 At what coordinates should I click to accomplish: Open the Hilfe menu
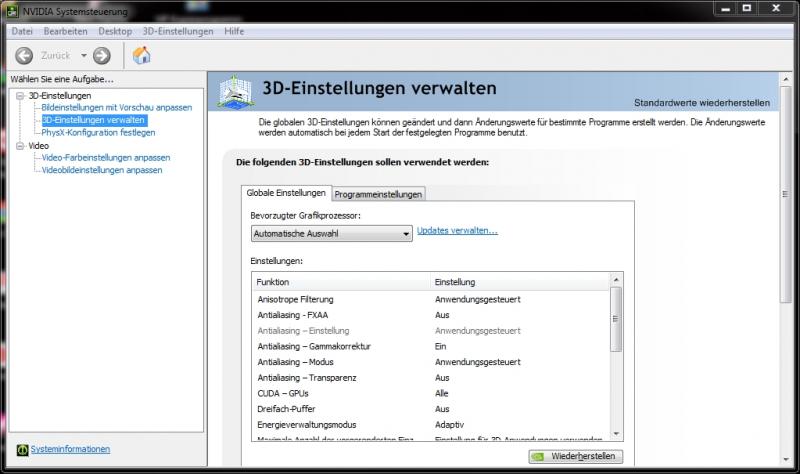(234, 31)
